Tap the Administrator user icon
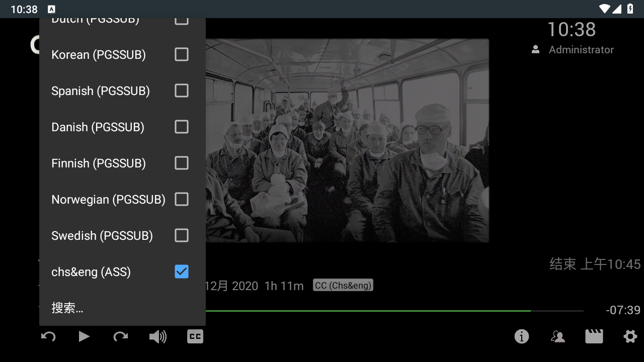This screenshot has width=644, height=362. click(536, 50)
